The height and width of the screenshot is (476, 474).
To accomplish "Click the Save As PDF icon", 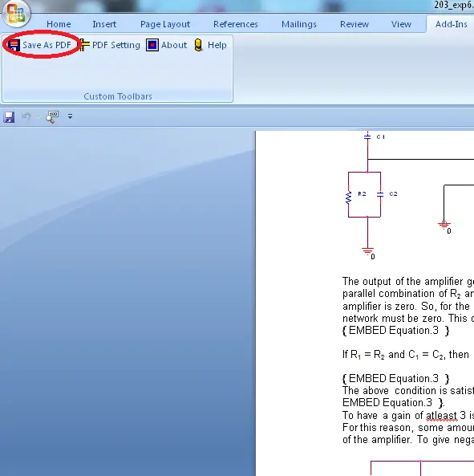I will [14, 45].
